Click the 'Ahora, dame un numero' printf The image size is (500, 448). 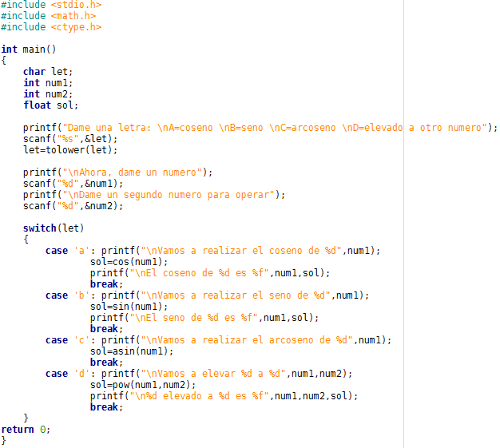[117, 172]
